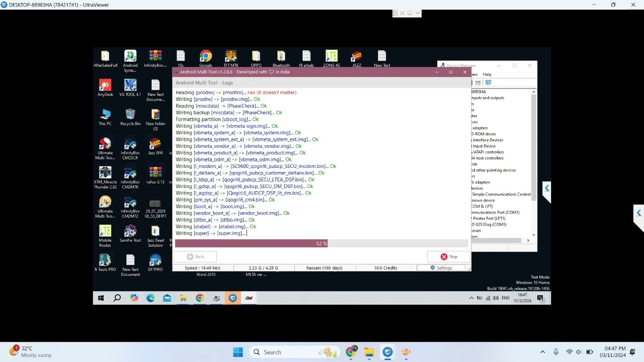
Task: Click Speed 19.49 M/s status field
Action: [202, 268]
